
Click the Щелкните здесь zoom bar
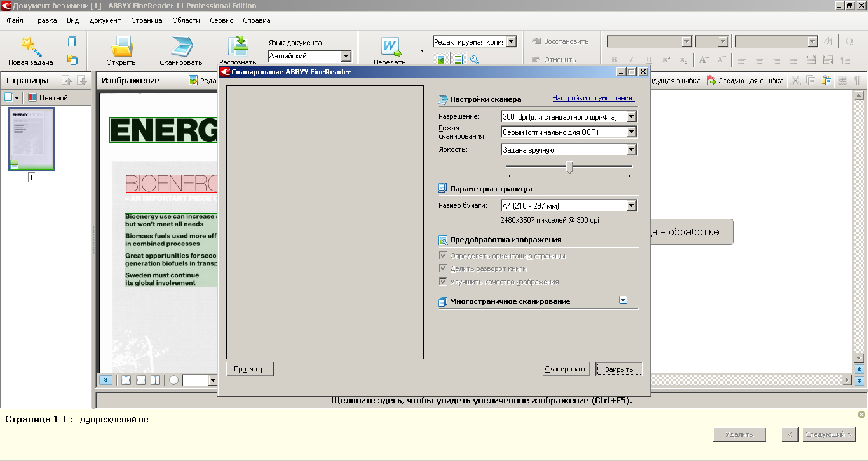point(482,401)
